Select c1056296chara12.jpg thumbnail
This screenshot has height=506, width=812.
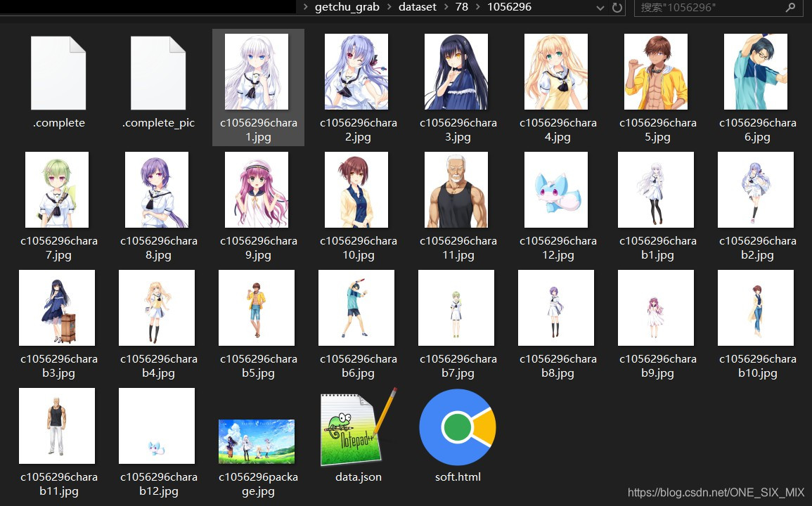point(556,190)
